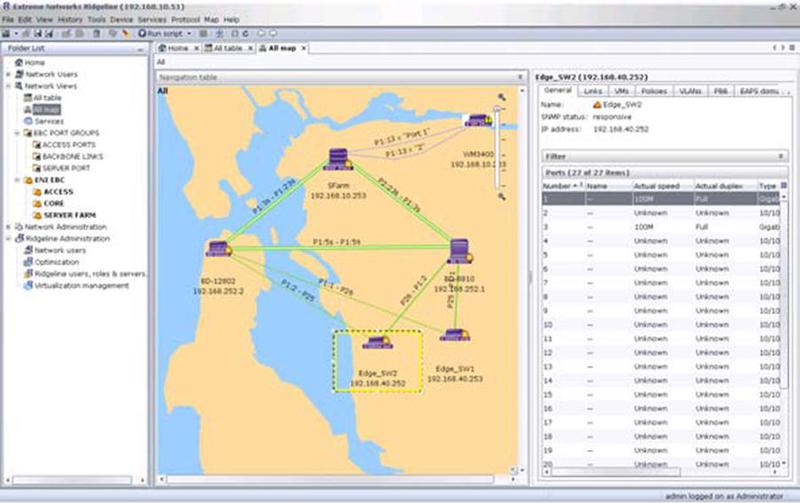The image size is (800, 503).
Task: Click the map zoom slider handle
Action: pos(497,109)
